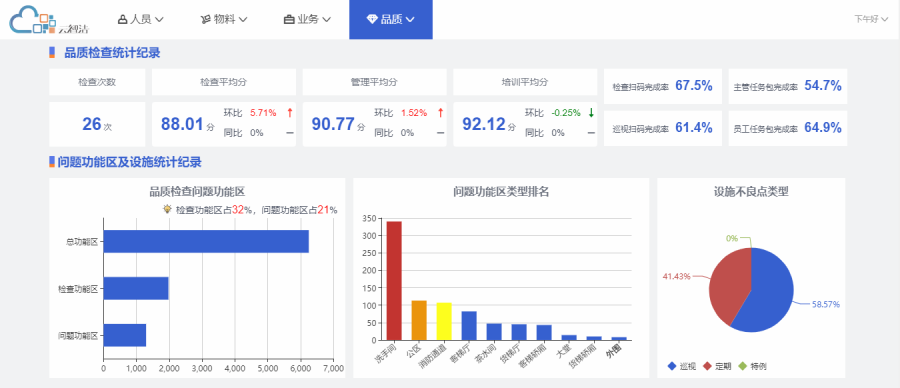The height and width of the screenshot is (388, 900).
Task: Click the 品质检查问题功能区 chart title
Action: click(197, 192)
